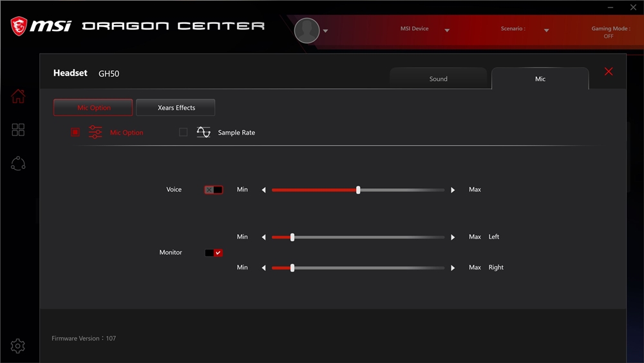Select the Mic Option radio box
This screenshot has width=644, height=363.
tap(75, 132)
